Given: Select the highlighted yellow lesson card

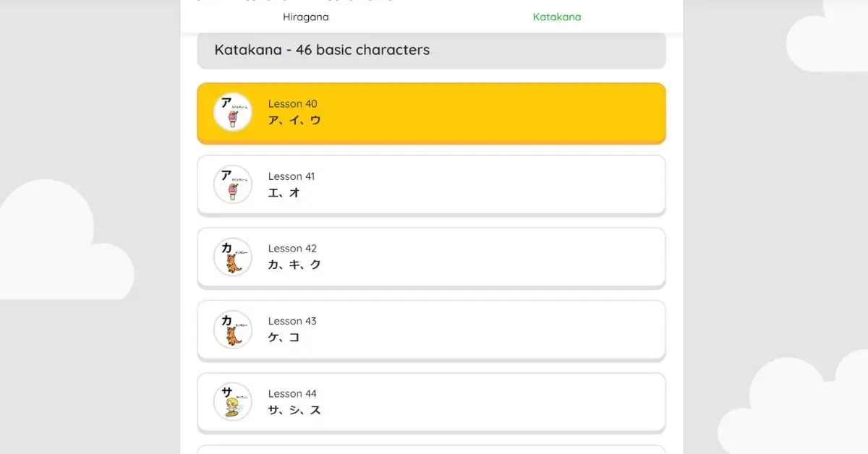Looking at the screenshot, I should tap(431, 113).
